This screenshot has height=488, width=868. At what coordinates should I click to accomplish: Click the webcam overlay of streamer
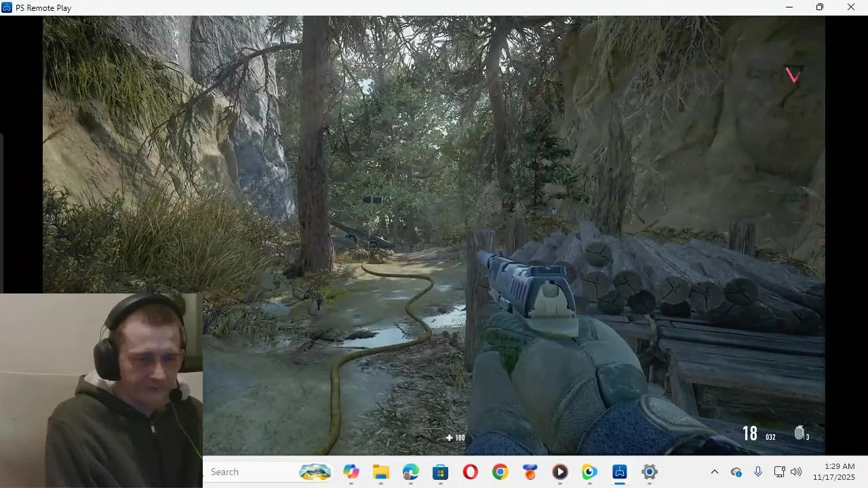[101, 390]
